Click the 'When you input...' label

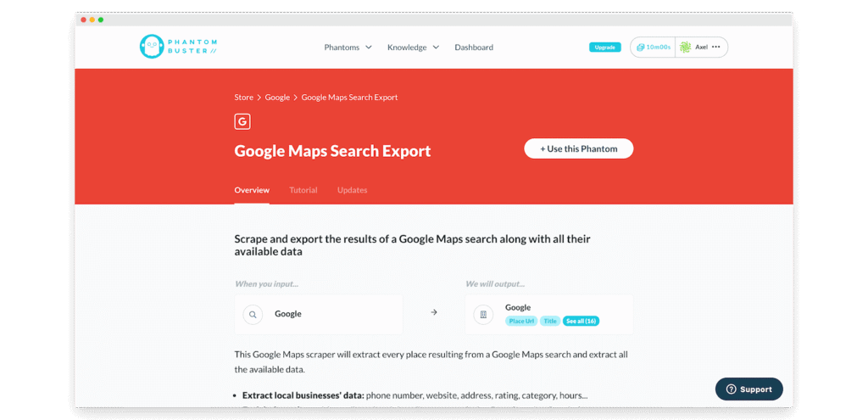[x=267, y=284]
